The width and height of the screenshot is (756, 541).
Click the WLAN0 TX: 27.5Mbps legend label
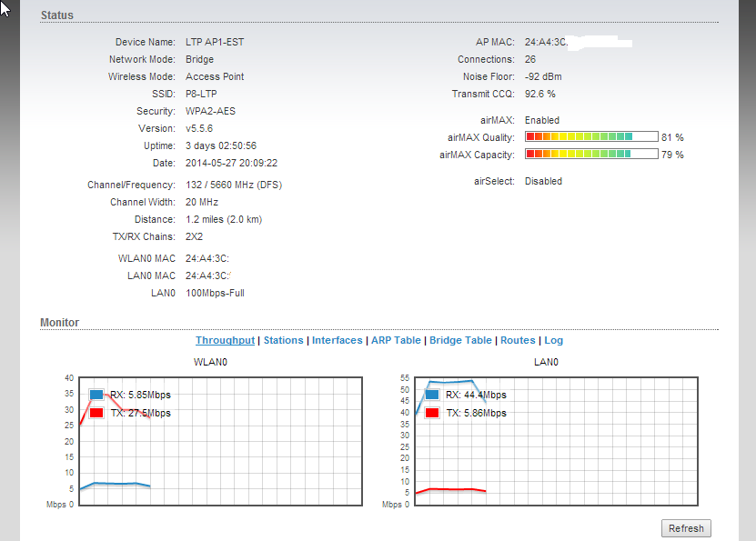(140, 413)
